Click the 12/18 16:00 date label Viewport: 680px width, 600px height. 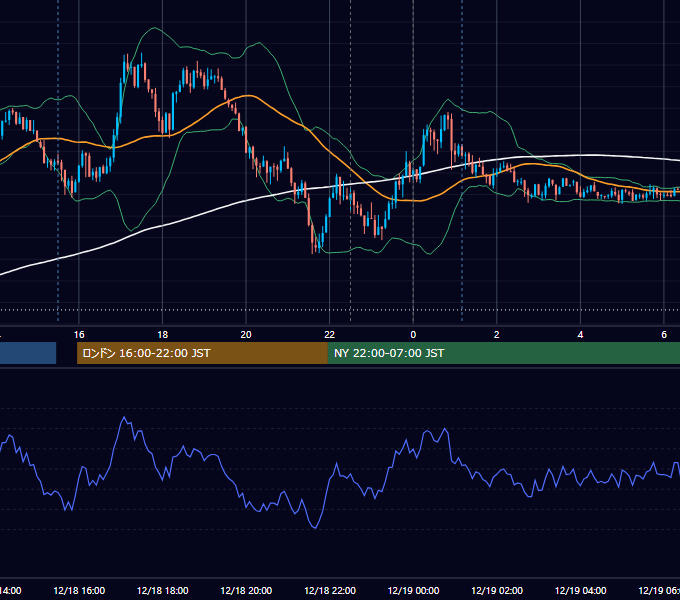tap(79, 590)
